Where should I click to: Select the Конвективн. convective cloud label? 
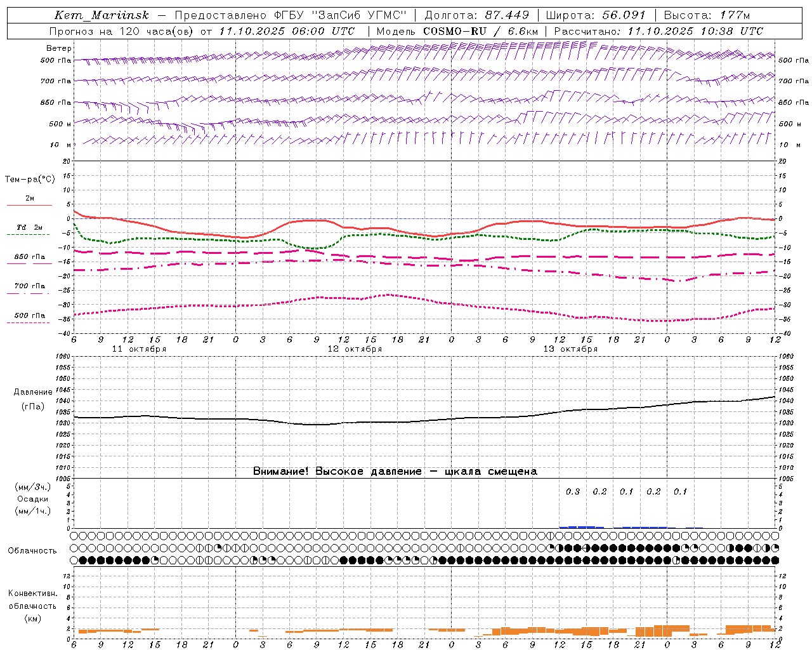pyautogui.click(x=32, y=594)
